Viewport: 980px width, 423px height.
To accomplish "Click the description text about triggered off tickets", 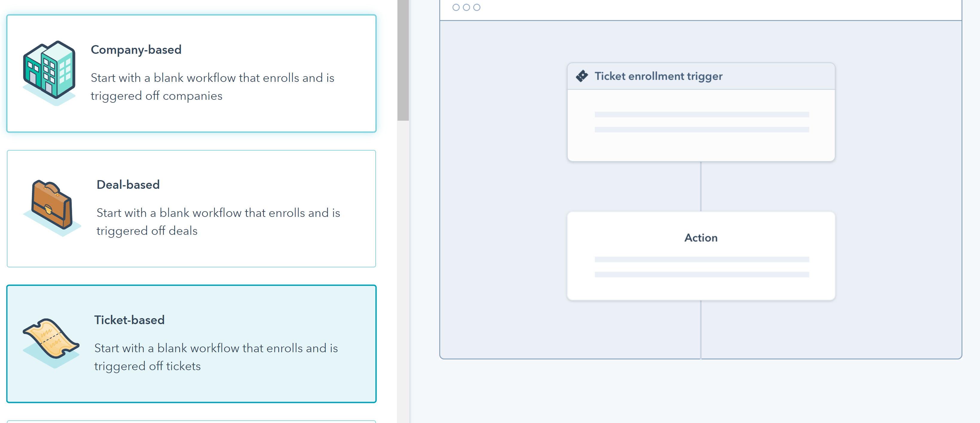I will pyautogui.click(x=216, y=357).
